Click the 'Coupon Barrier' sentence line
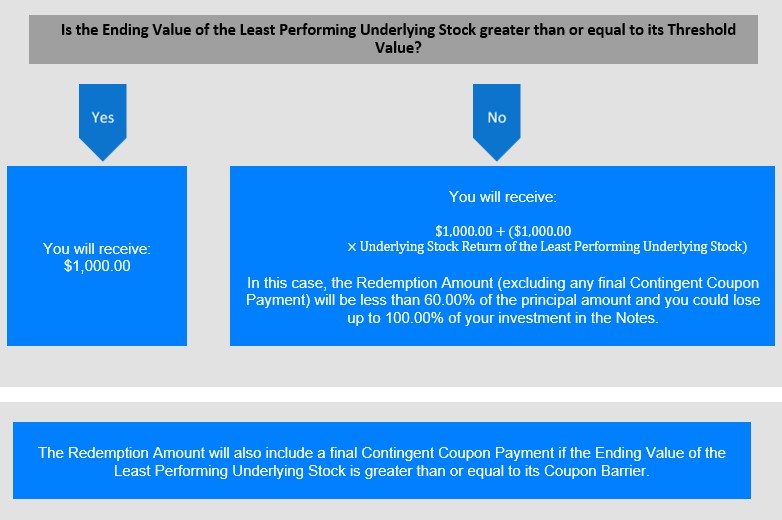The width and height of the screenshot is (782, 520). [x=382, y=471]
